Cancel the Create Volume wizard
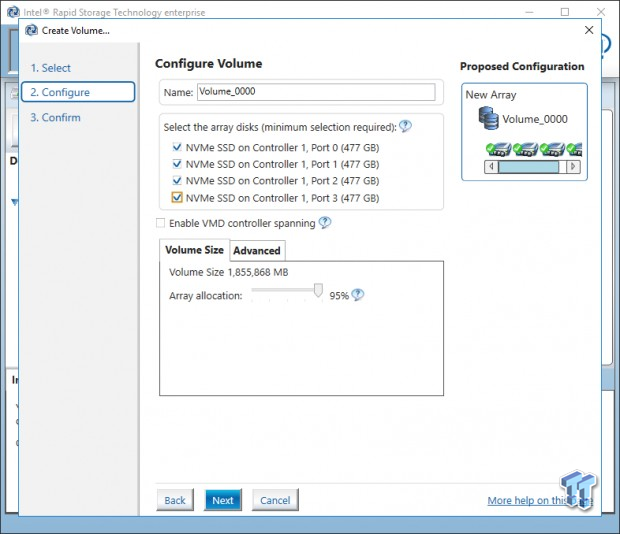 (x=275, y=500)
